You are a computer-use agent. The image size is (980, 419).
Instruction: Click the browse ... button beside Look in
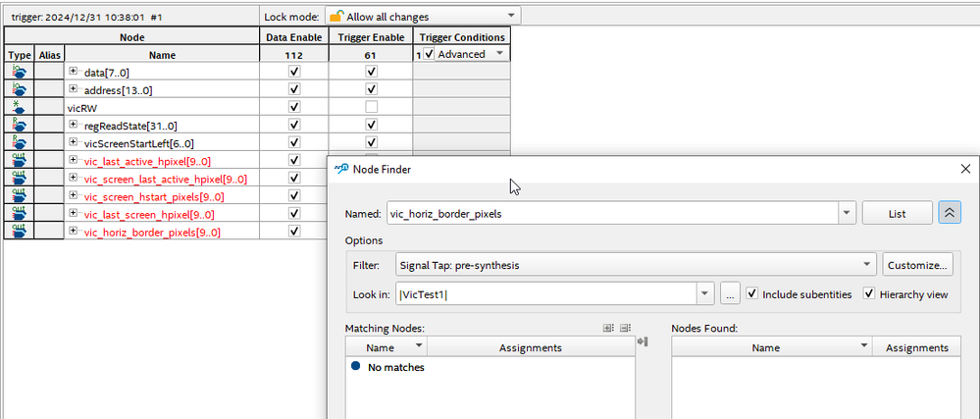730,293
